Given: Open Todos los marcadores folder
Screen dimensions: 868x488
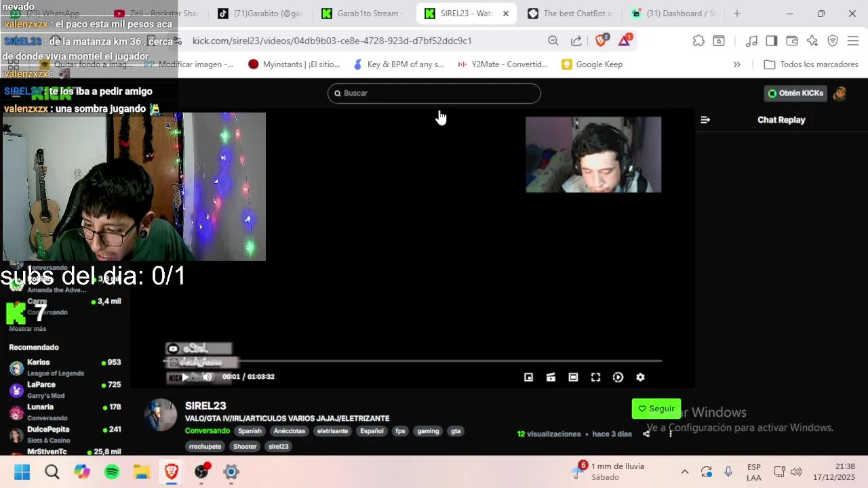Looking at the screenshot, I should pos(811,64).
